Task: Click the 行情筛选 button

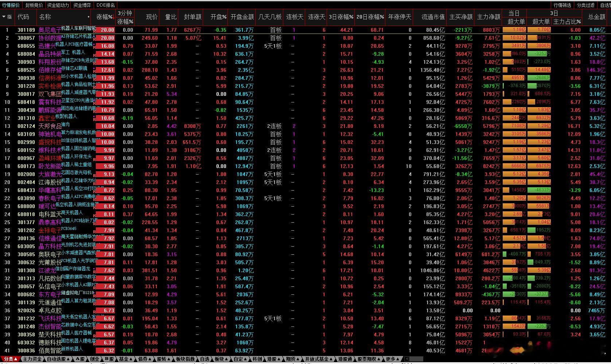Action: [x=562, y=5]
